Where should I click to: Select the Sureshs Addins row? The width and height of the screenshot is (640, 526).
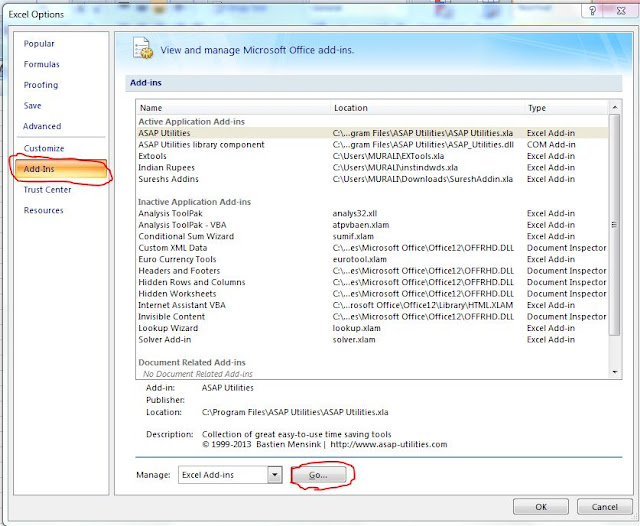[x=372, y=179]
